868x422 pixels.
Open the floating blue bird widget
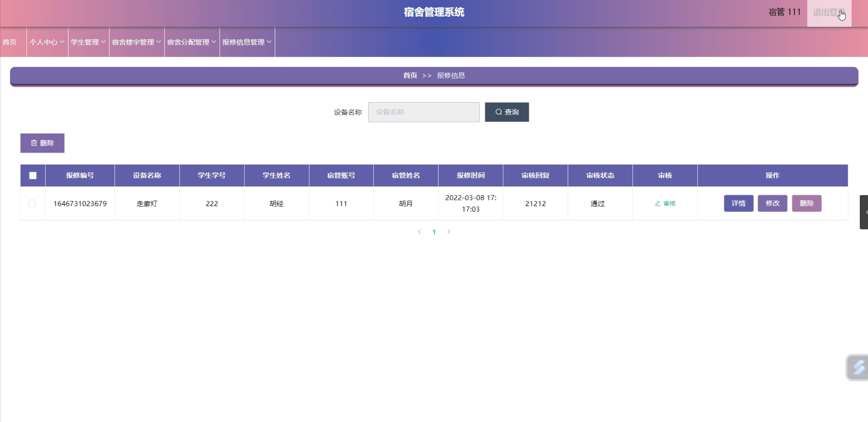[858, 368]
